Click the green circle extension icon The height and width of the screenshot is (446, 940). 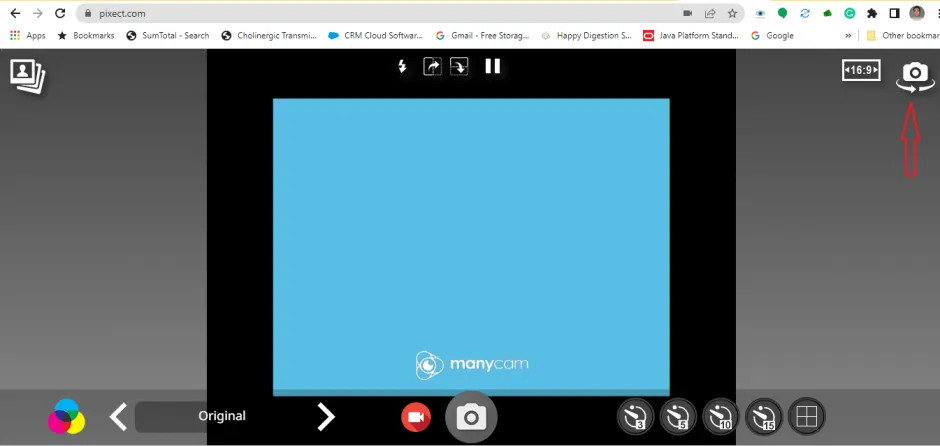click(x=782, y=13)
